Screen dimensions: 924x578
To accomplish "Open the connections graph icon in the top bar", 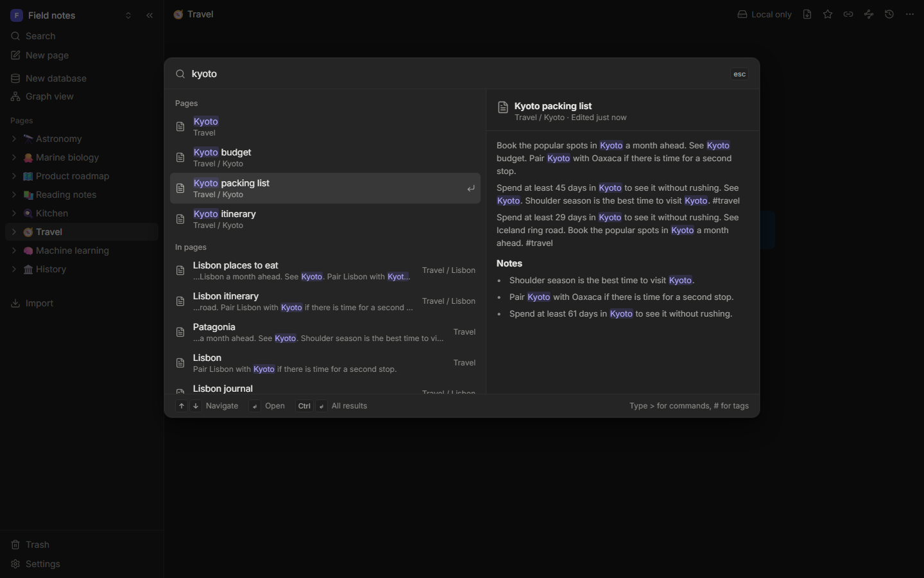I will 869,14.
